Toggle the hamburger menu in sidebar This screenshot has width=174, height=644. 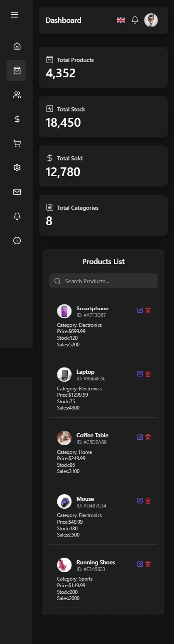point(14,15)
